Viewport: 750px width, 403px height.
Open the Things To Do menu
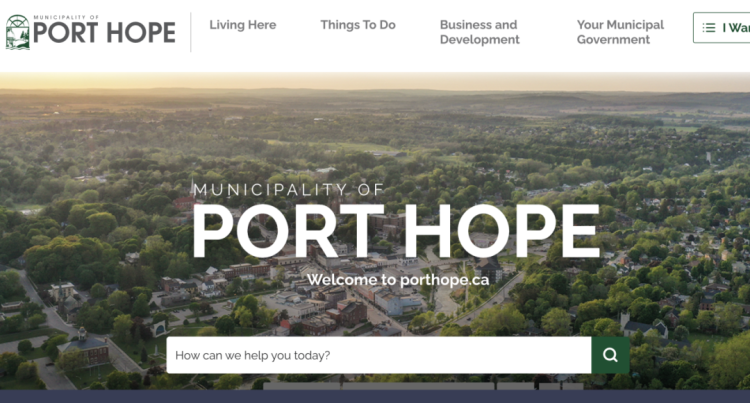coord(358,25)
